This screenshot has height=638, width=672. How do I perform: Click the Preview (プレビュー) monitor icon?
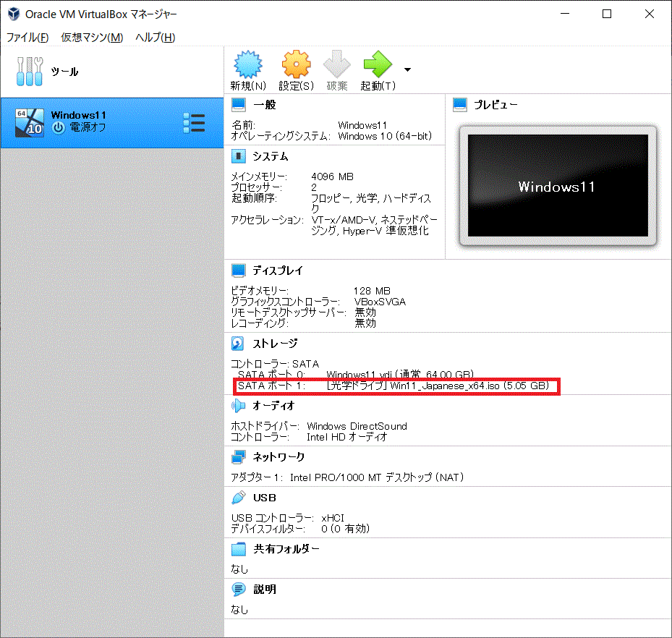point(460,105)
